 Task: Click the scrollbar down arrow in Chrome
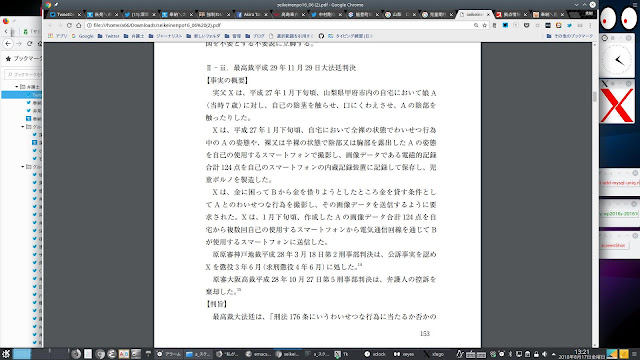coord(595,345)
